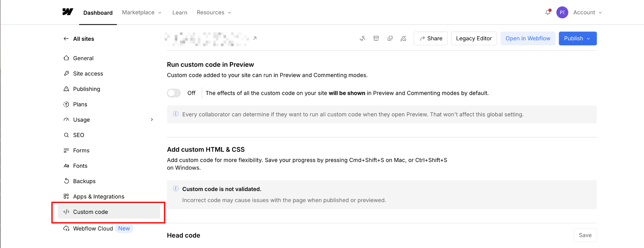Expand the Usage submenu chevron

point(152,120)
